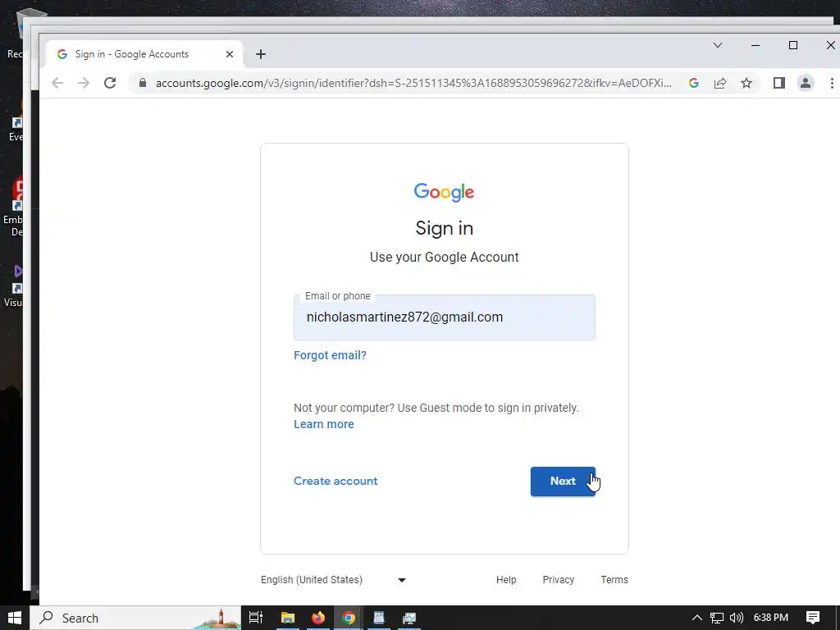
Task: Open the tab search chevron
Action: [718, 46]
